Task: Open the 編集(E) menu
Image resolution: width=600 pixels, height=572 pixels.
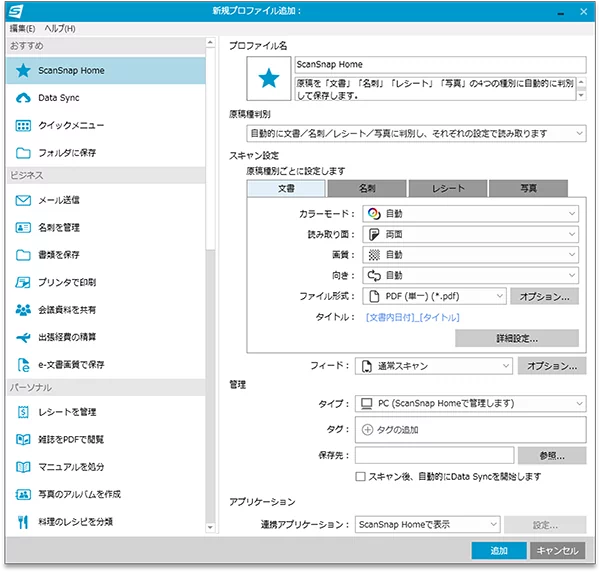Action: [22, 28]
